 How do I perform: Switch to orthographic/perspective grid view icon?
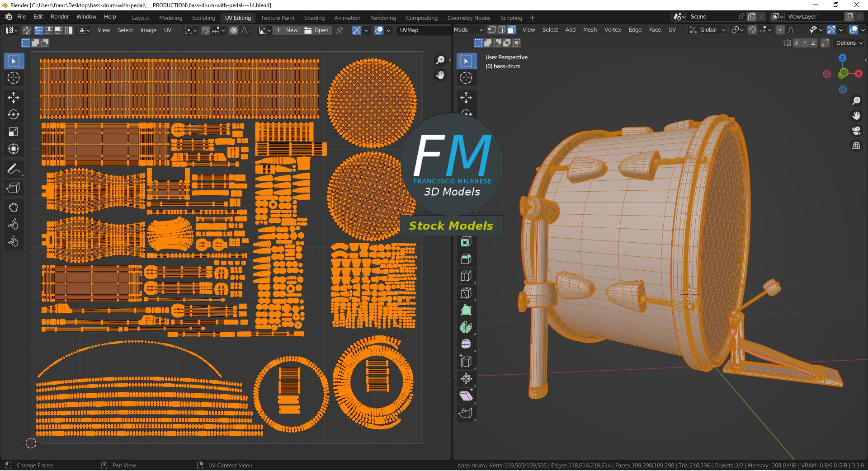coord(856,146)
